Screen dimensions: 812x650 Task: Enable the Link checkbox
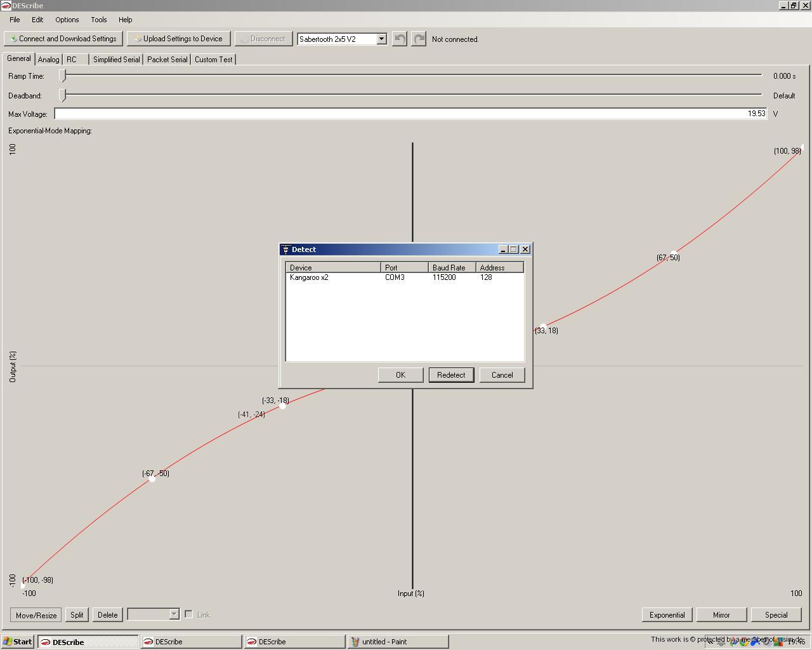click(x=188, y=614)
